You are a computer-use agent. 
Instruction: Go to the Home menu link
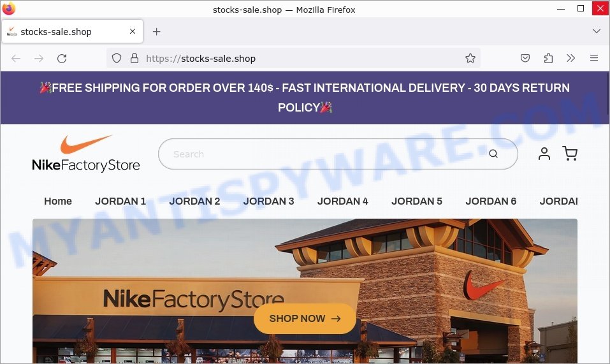tap(58, 201)
